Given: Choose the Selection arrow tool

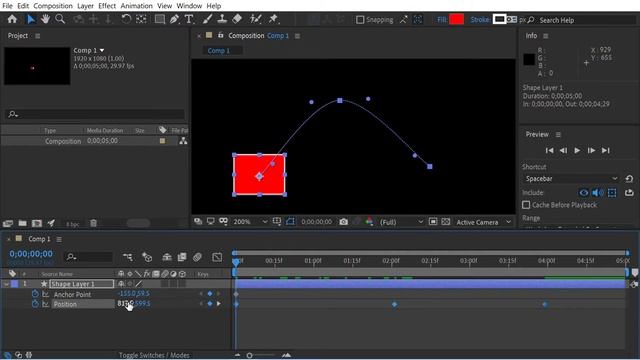Looking at the screenshot, I should click(31, 19).
